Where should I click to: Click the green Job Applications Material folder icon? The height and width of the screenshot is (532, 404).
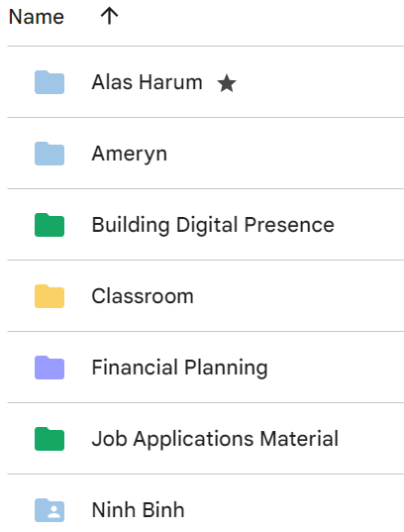(50, 438)
